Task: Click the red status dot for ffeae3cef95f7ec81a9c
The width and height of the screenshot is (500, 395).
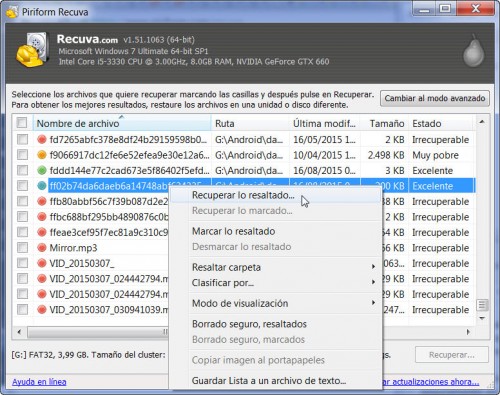Action: [42, 232]
